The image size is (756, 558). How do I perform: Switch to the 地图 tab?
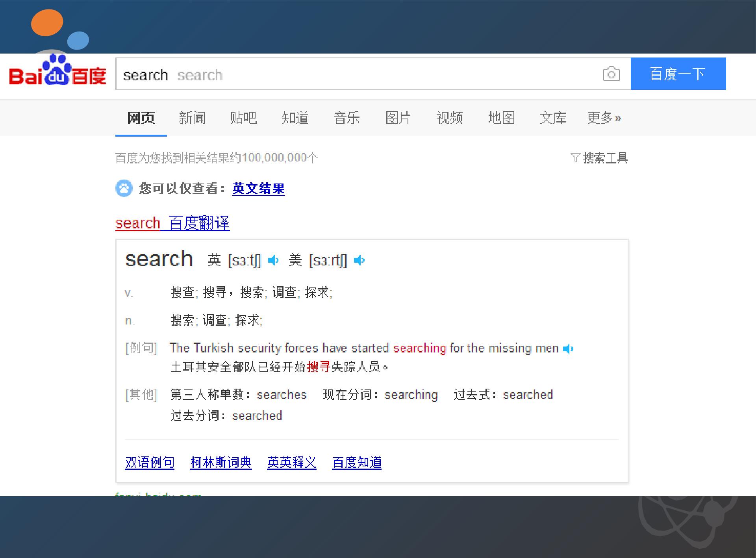point(501,118)
